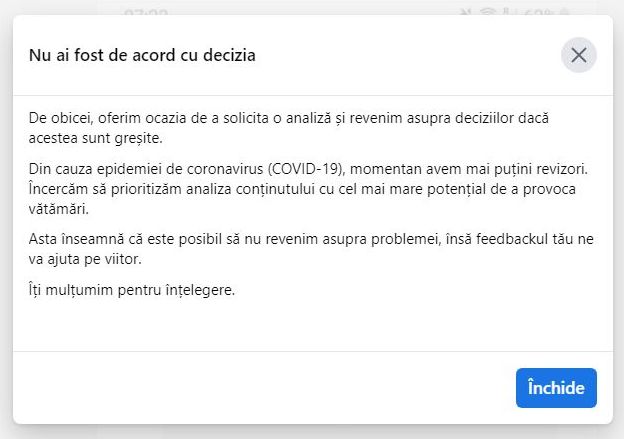
Task: Click the clock time in the status bar
Action: (145, 14)
